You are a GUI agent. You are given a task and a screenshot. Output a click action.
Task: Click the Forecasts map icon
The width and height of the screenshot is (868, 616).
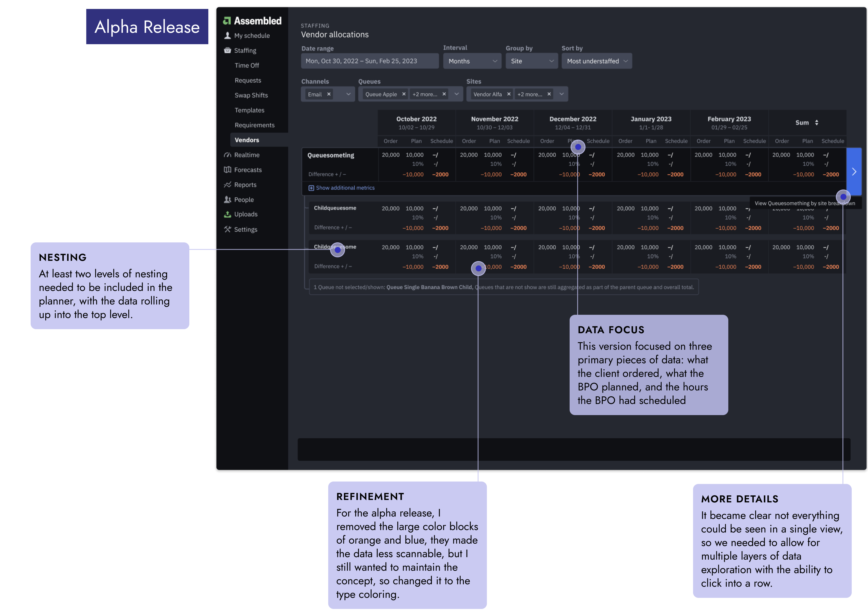[x=227, y=169]
